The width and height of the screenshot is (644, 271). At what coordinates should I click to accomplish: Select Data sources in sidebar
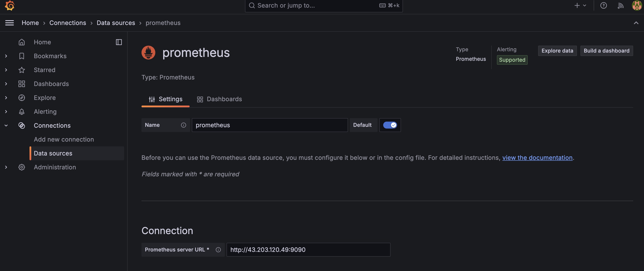click(77, 153)
